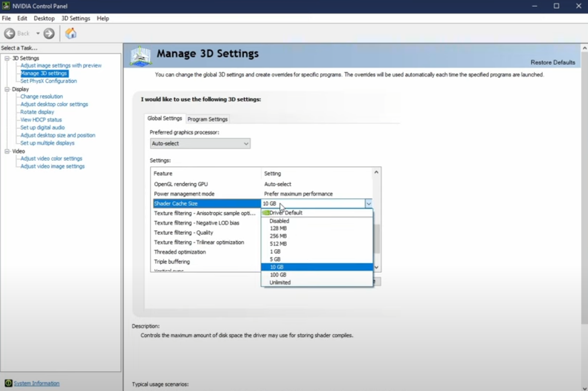Select Manage 3D settings in tree
Screen dimensions: 588x391
pos(44,73)
